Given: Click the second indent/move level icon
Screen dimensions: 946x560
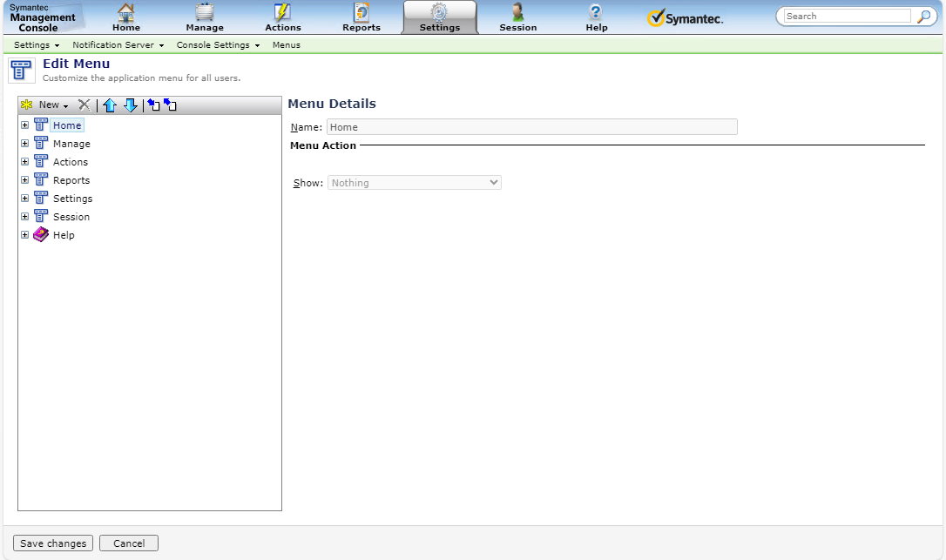Looking at the screenshot, I should pos(170,105).
